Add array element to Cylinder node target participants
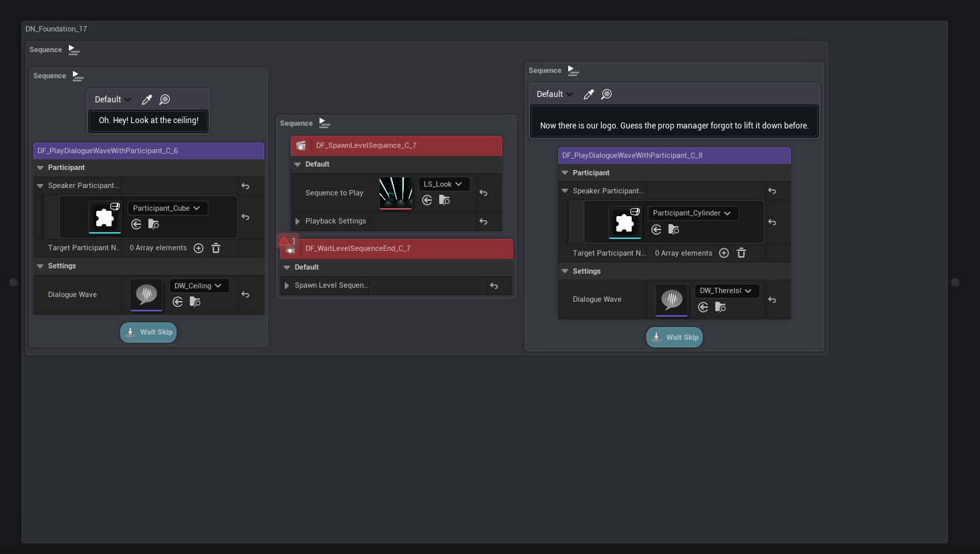The width and height of the screenshot is (980, 554). 724,253
